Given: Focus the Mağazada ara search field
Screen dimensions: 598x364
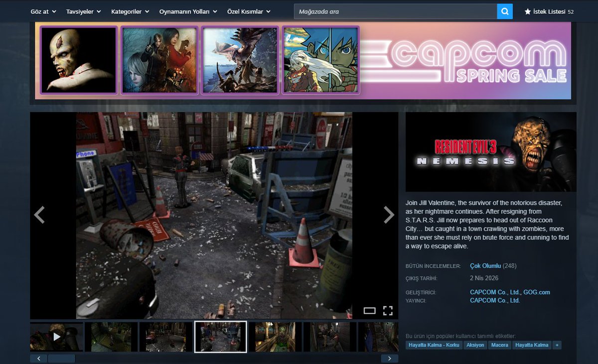Looking at the screenshot, I should (x=396, y=11).
